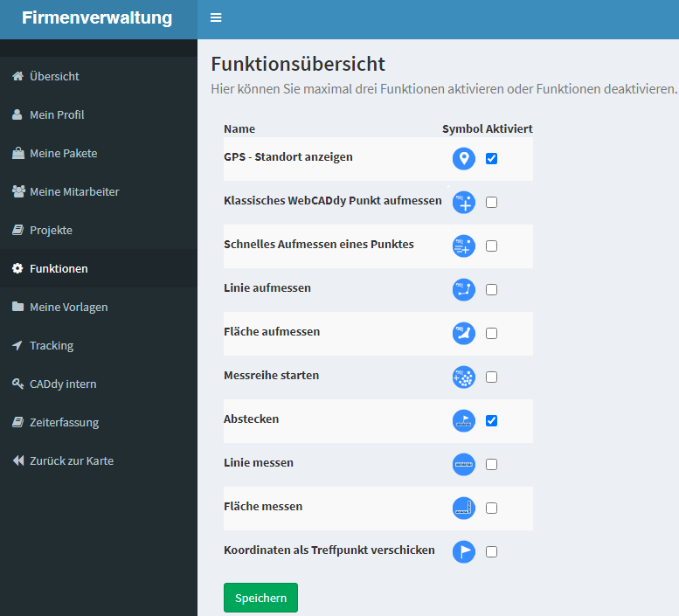Uncheck the Abstecken function checkbox

click(x=491, y=421)
